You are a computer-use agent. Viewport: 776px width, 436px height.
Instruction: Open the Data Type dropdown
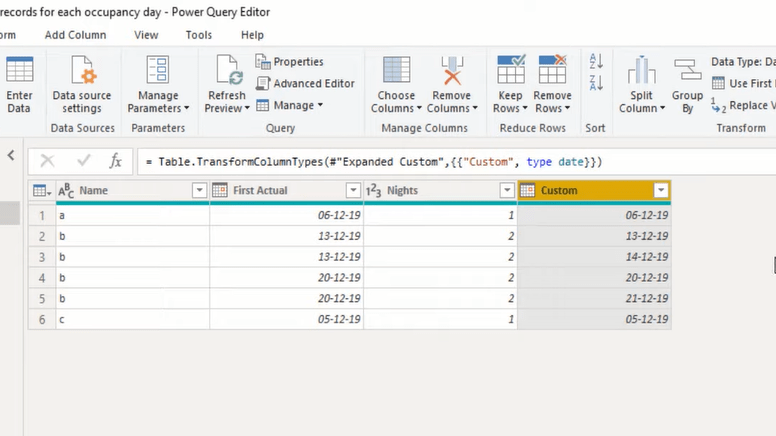click(743, 62)
